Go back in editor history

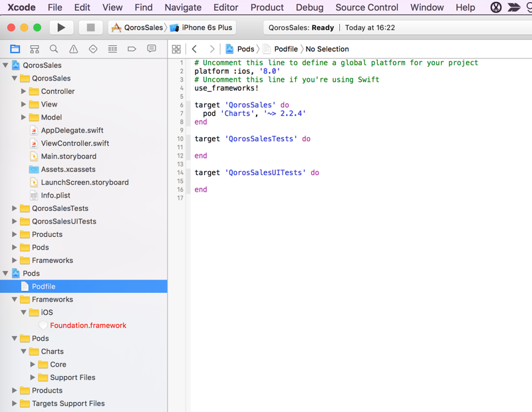pos(194,49)
